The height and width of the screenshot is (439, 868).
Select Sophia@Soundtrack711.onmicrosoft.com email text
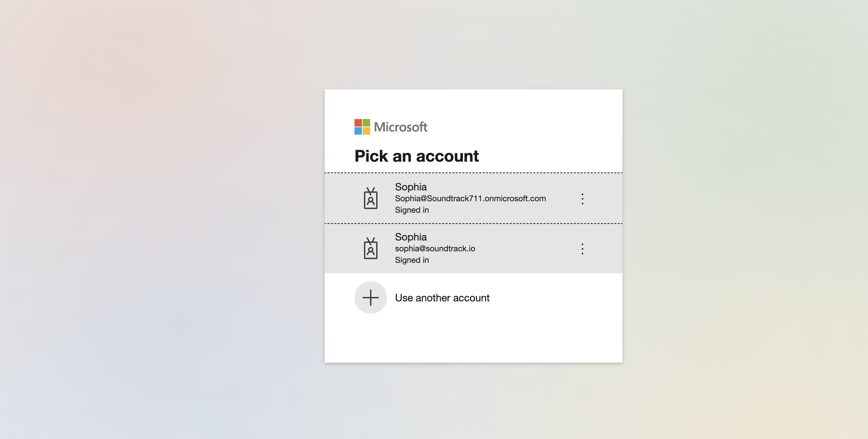pyautogui.click(x=471, y=199)
